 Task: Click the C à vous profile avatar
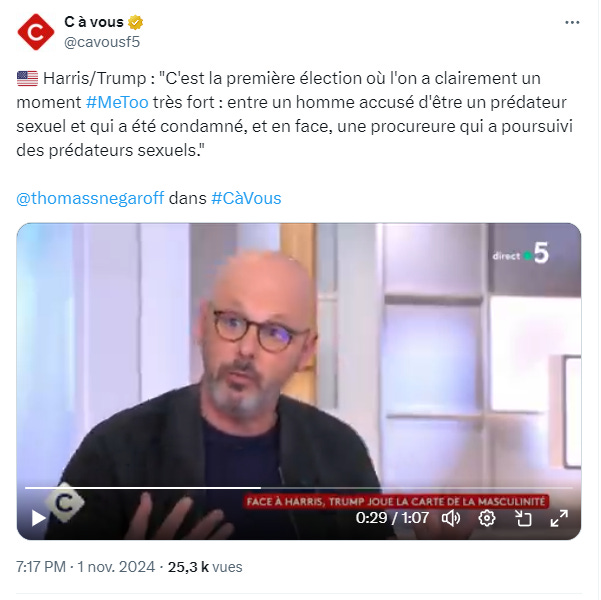pos(36,32)
